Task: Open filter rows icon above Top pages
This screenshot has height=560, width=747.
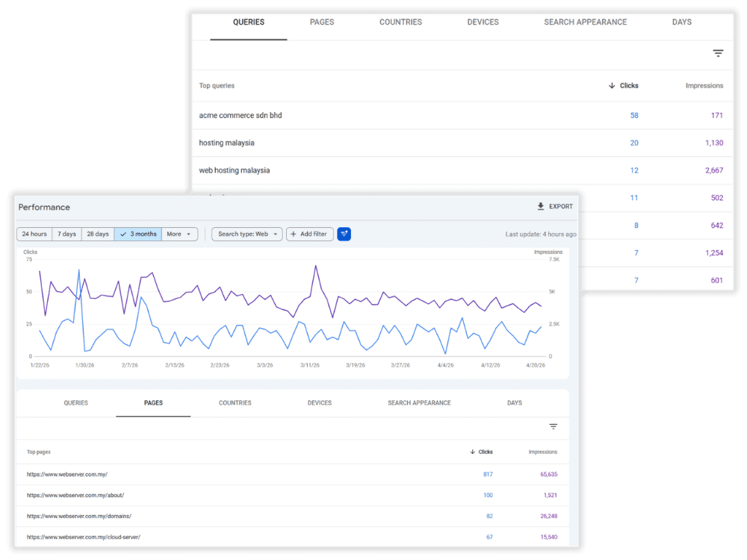Action: point(553,426)
